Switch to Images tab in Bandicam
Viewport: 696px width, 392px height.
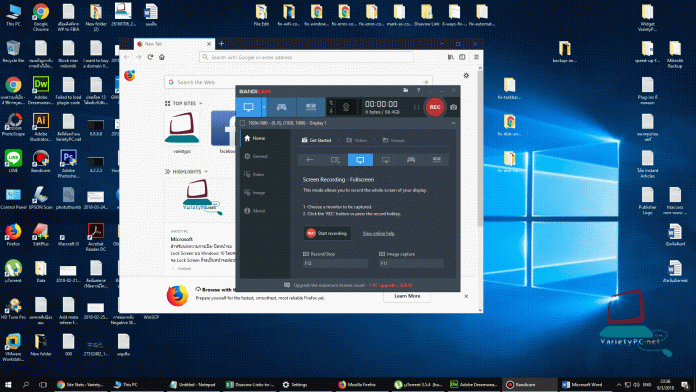click(x=394, y=140)
